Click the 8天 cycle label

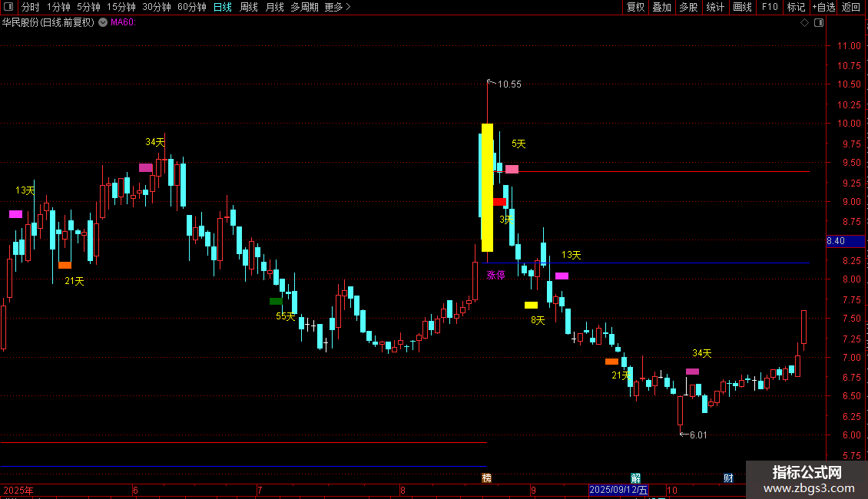[538, 320]
